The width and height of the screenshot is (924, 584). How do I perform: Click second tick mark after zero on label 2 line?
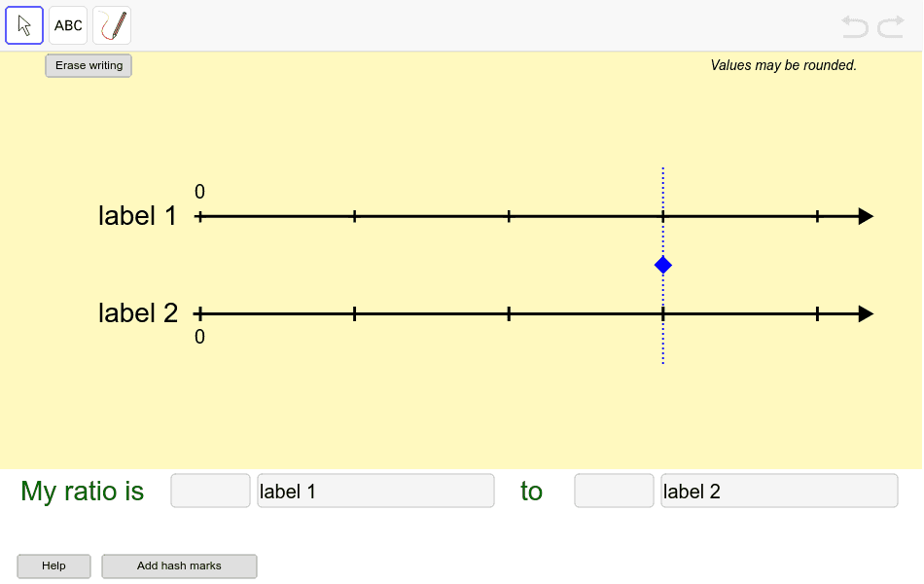click(x=509, y=313)
